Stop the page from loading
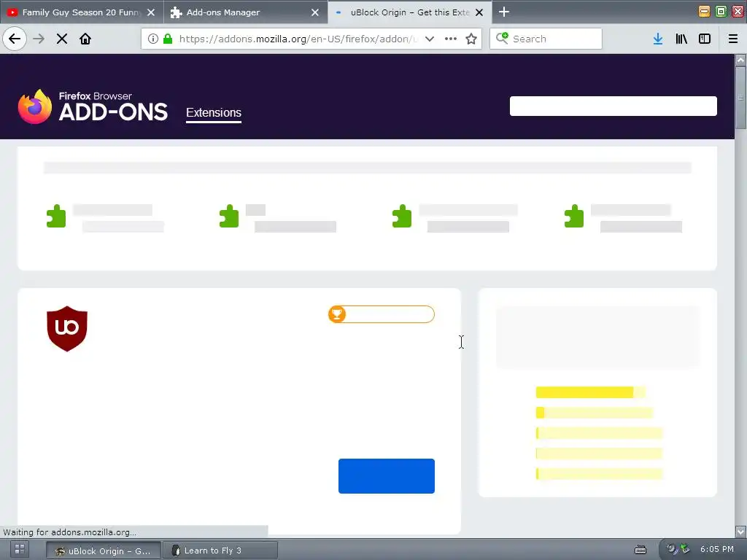Image resolution: width=747 pixels, height=560 pixels. pos(62,39)
